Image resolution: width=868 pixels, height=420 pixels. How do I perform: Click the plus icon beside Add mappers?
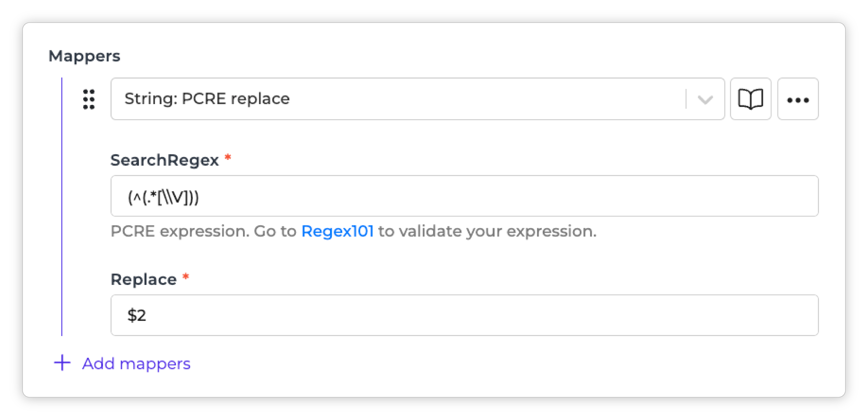coord(62,363)
